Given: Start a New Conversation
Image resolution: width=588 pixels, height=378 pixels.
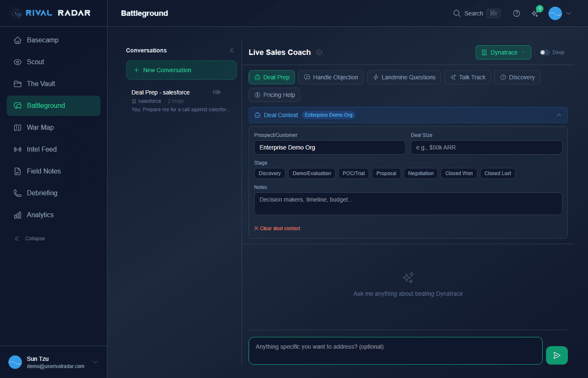Looking at the screenshot, I should click(181, 70).
